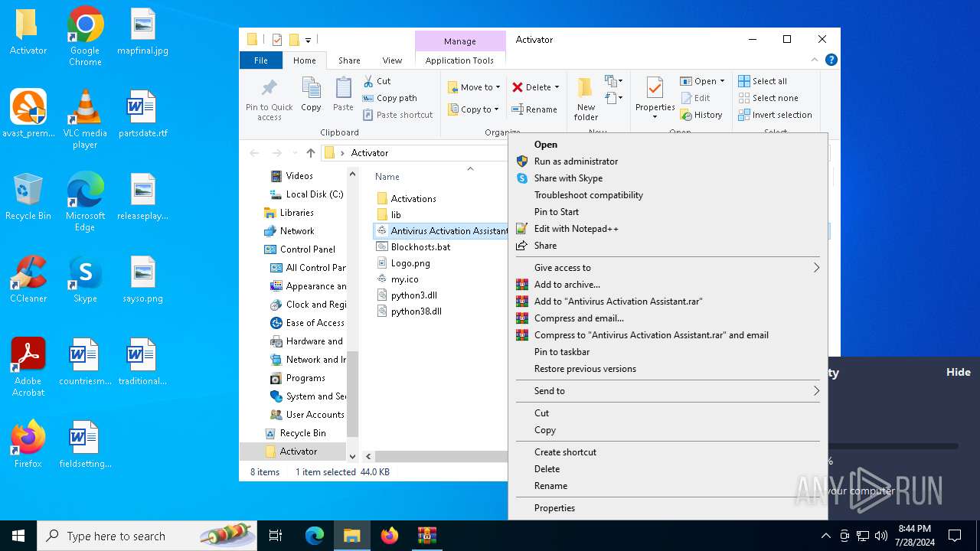Switch to the View ribbon tab
Screen dimensions: 980x551
[x=392, y=60]
